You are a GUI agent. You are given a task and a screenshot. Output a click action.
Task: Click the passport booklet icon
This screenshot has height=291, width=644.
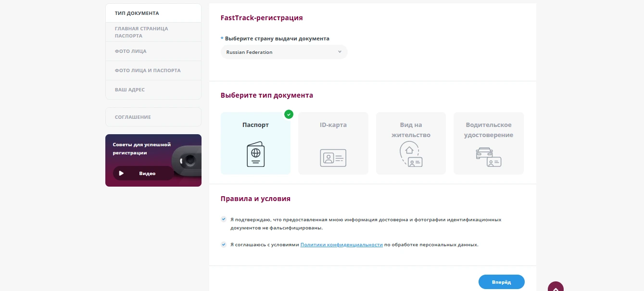click(x=255, y=155)
